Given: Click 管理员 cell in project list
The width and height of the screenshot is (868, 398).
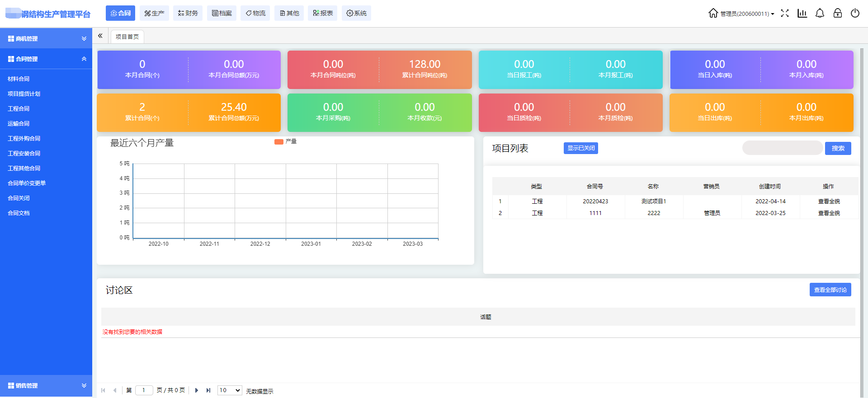Looking at the screenshot, I should click(712, 213).
